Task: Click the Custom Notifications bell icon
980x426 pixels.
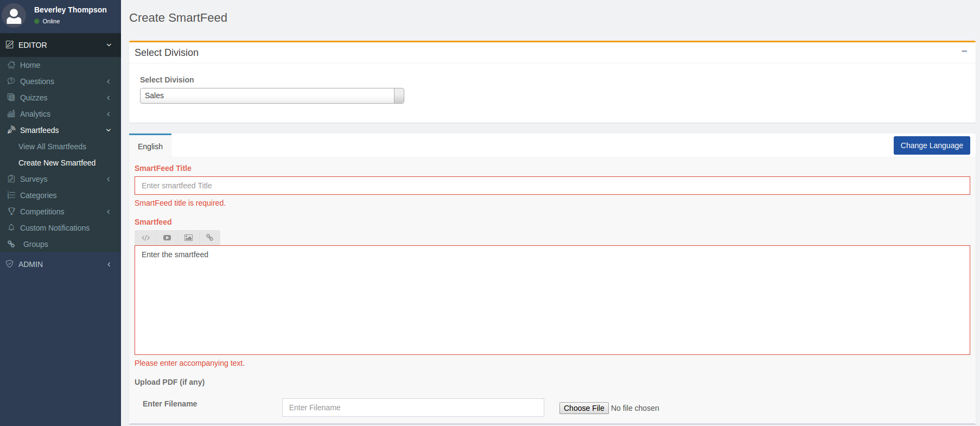Action: [11, 228]
